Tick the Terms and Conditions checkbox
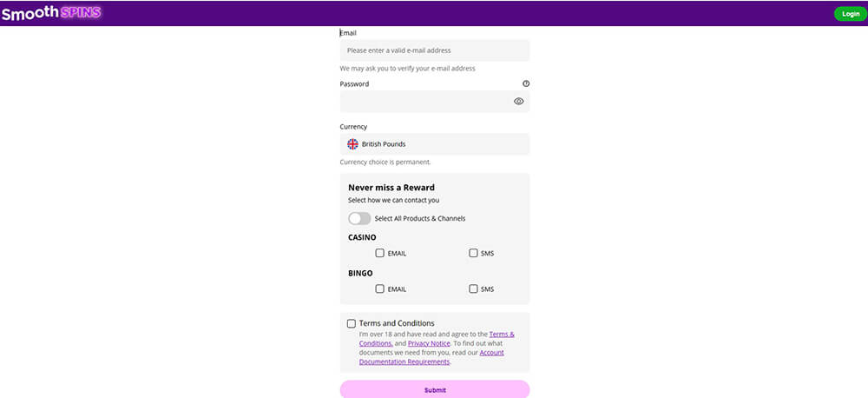This screenshot has width=868, height=398. click(352, 324)
